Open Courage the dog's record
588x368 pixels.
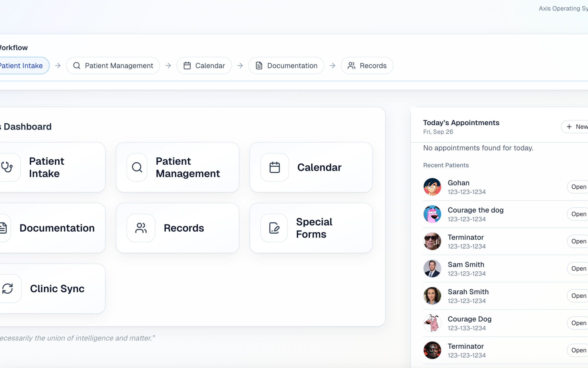[x=578, y=214]
